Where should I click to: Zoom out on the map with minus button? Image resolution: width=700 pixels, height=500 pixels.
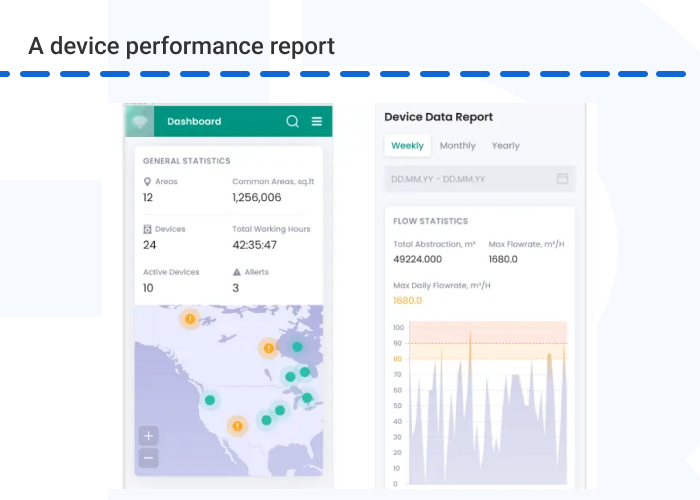149,458
